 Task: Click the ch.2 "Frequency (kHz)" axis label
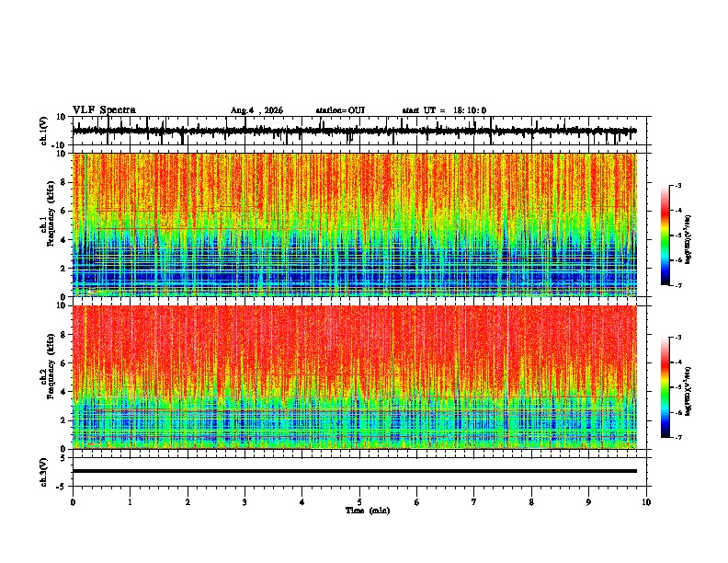51,366
